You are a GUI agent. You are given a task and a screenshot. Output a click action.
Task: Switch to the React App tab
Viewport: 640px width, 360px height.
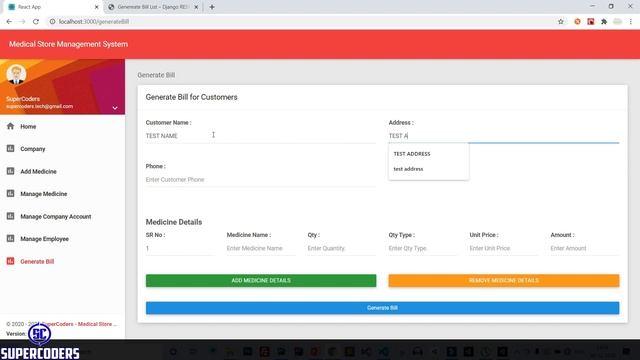point(53,7)
